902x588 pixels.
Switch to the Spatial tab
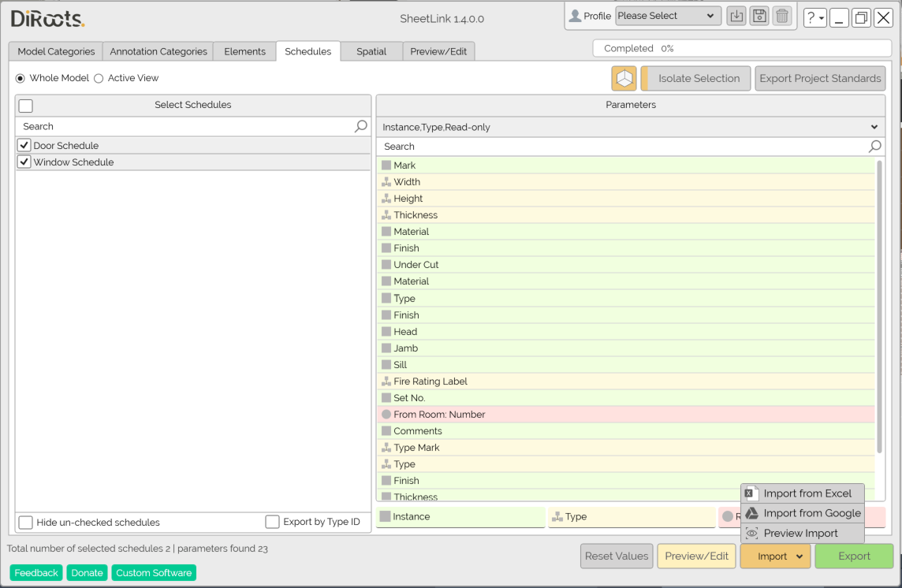[x=371, y=50]
